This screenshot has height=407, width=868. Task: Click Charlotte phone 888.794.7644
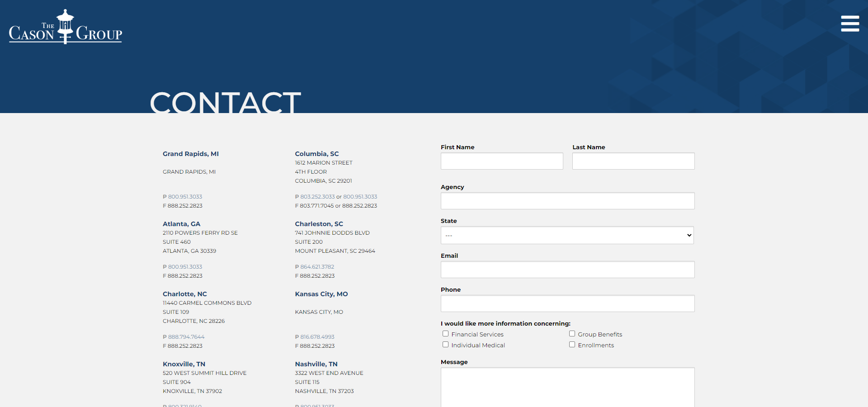click(x=186, y=337)
